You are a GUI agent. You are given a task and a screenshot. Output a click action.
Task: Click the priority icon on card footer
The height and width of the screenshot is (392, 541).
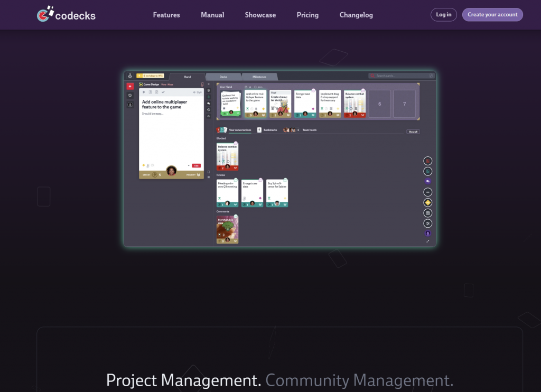point(199,175)
